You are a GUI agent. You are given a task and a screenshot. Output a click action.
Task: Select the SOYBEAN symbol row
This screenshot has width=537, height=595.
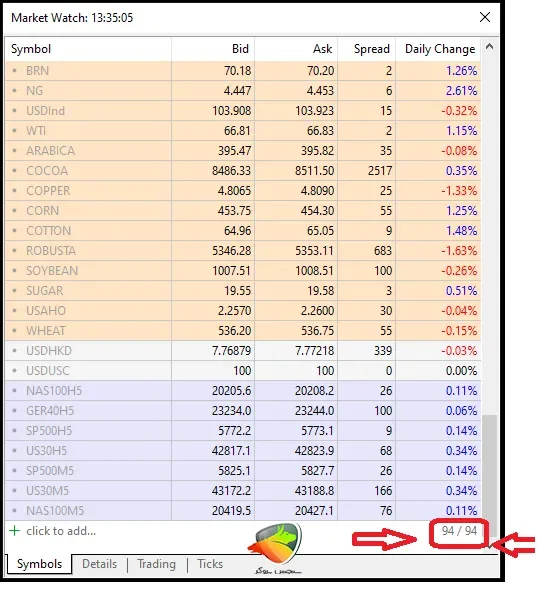[x=243, y=271]
